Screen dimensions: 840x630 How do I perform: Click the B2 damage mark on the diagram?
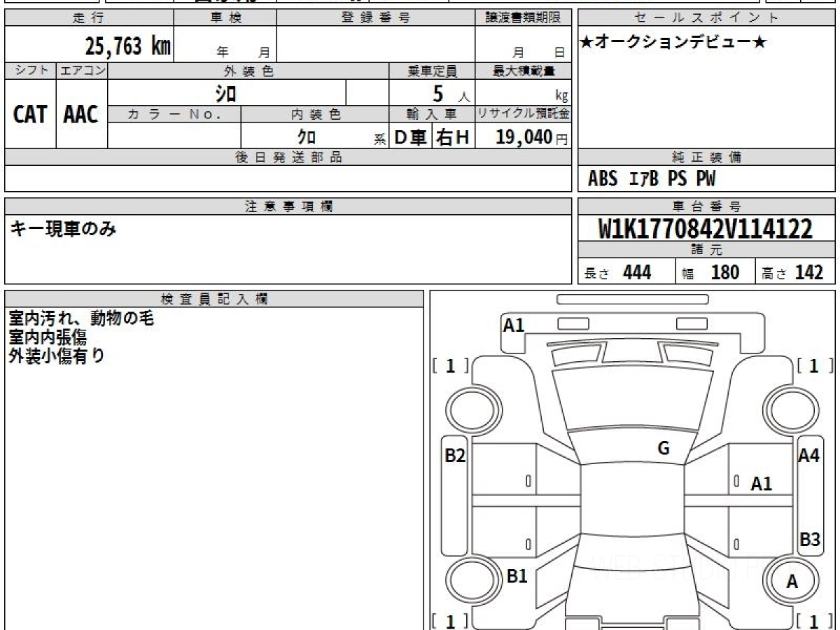click(455, 456)
